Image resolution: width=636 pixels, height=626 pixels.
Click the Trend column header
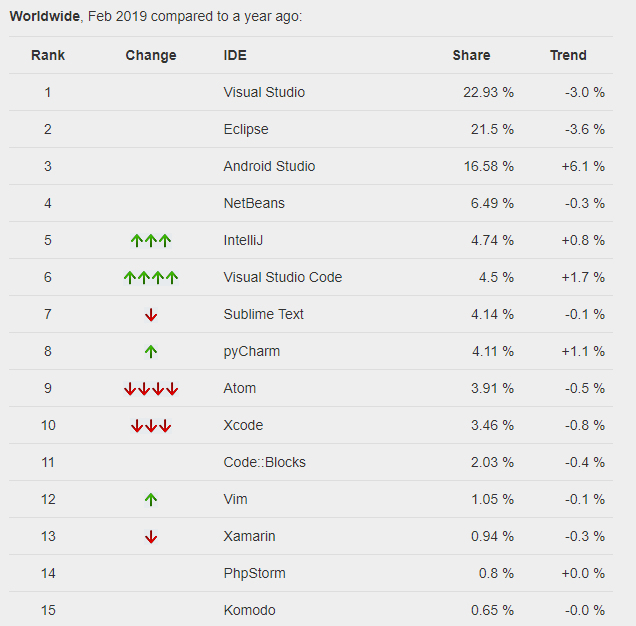coord(568,55)
